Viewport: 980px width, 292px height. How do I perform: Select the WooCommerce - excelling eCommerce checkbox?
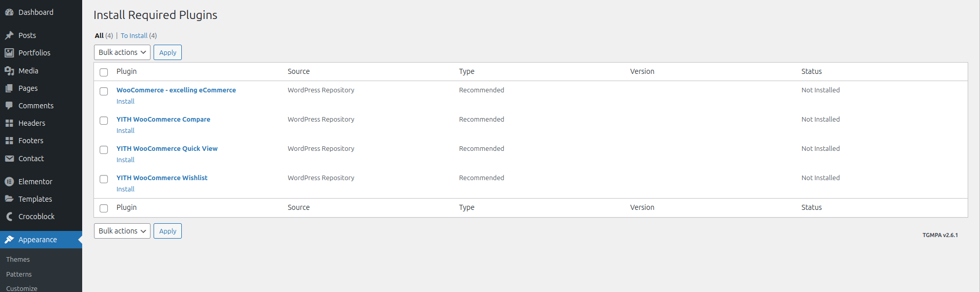[x=104, y=91]
